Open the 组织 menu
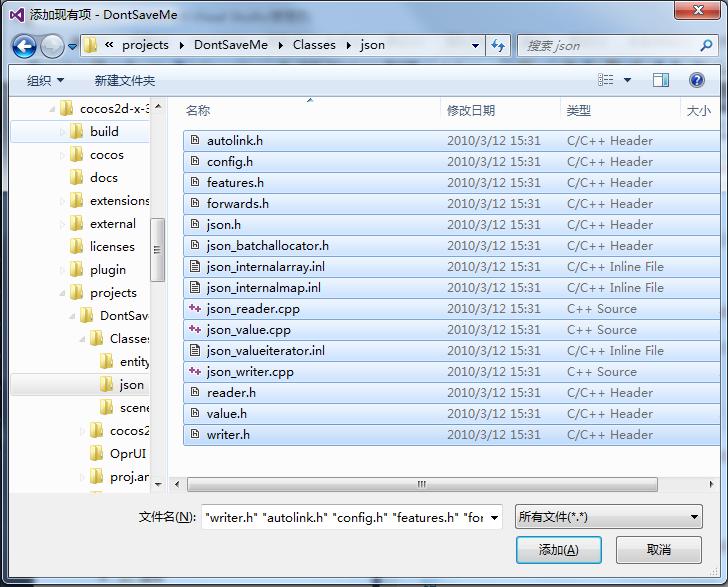This screenshot has height=587, width=728. point(45,81)
